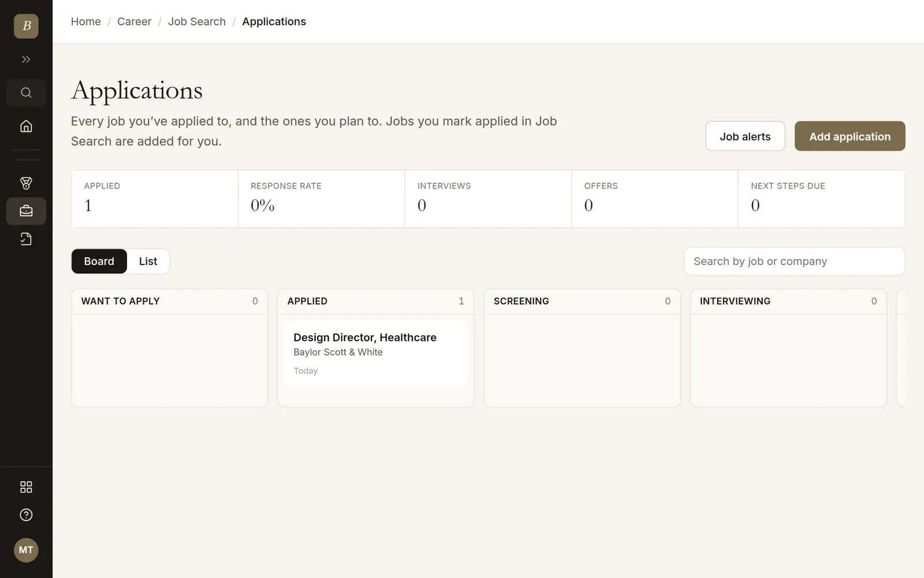Open the document checklist icon in sidebar

click(26, 239)
